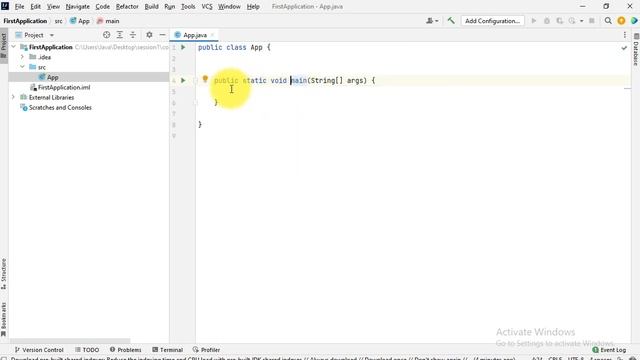The height and width of the screenshot is (360, 640).
Task: Open the Structure tool window
Action: point(4,273)
